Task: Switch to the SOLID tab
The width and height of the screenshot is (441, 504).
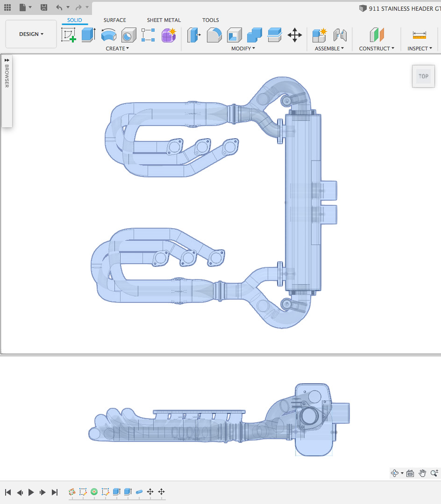Action: [75, 20]
